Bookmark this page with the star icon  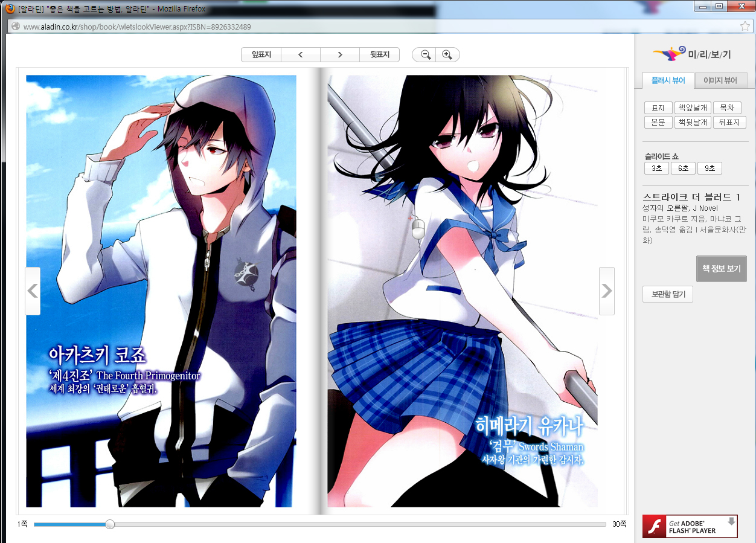tap(745, 27)
